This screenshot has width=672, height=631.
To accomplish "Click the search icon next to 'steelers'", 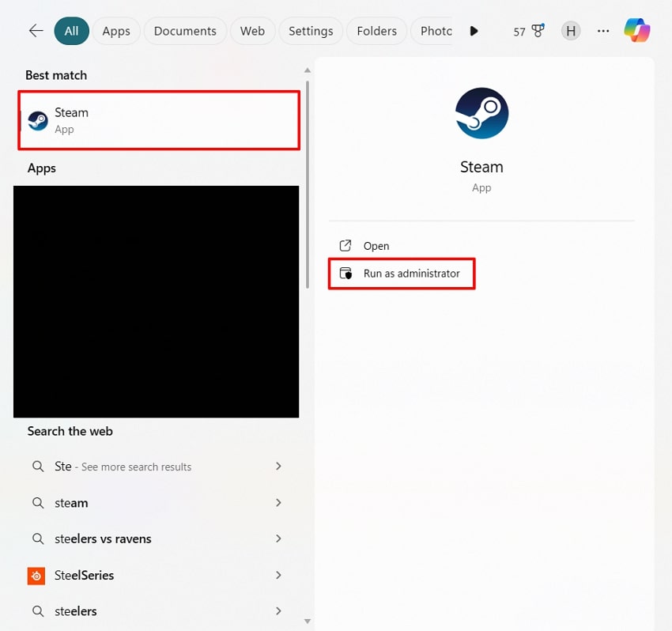I will pos(38,611).
